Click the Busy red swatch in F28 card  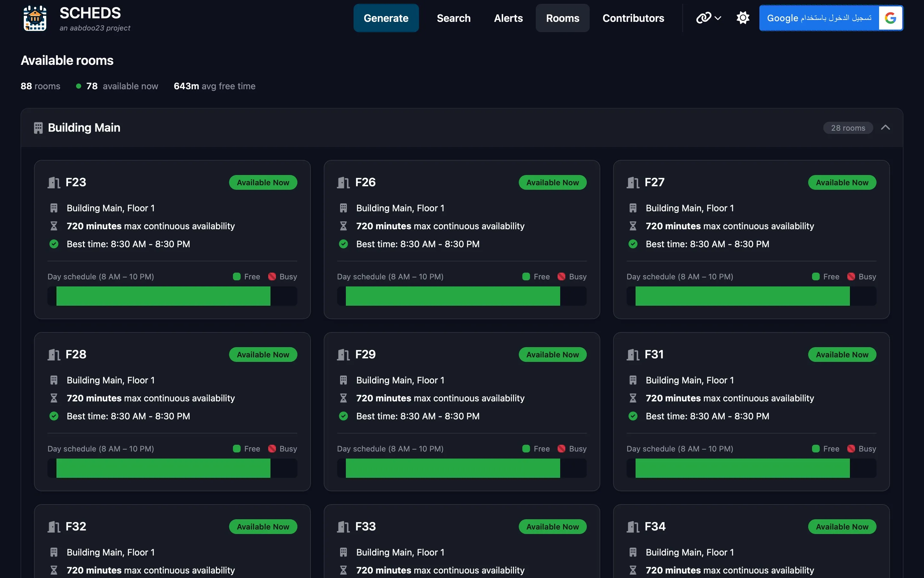tap(272, 448)
